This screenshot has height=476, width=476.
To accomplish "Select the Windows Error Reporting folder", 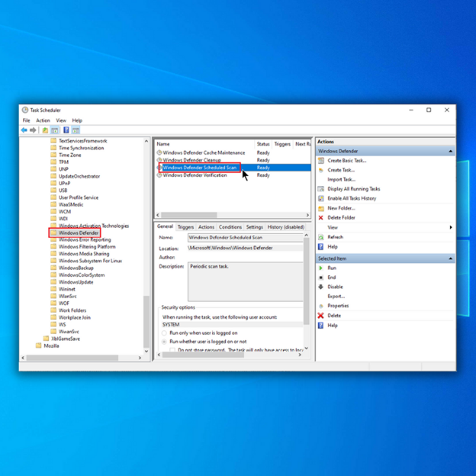I will coord(85,240).
